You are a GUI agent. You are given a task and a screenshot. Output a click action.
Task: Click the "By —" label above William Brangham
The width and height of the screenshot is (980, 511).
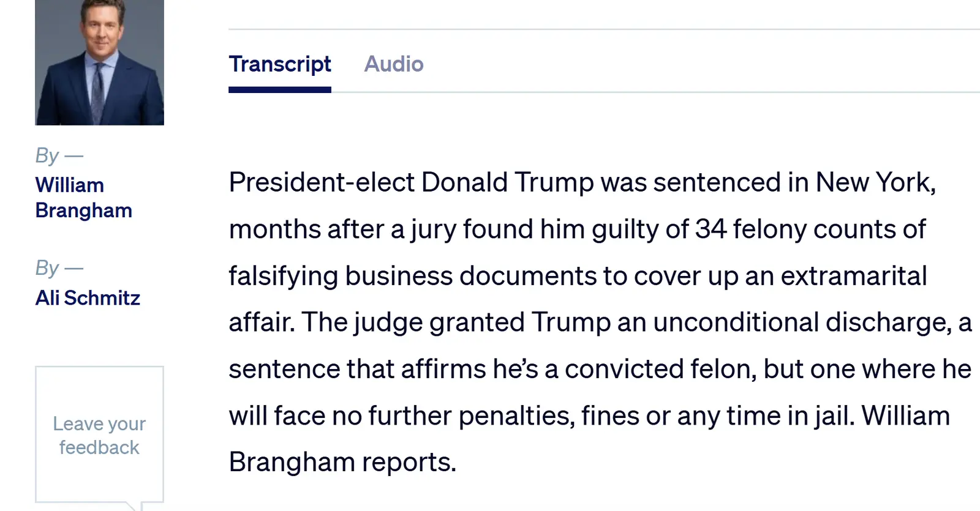tap(59, 155)
